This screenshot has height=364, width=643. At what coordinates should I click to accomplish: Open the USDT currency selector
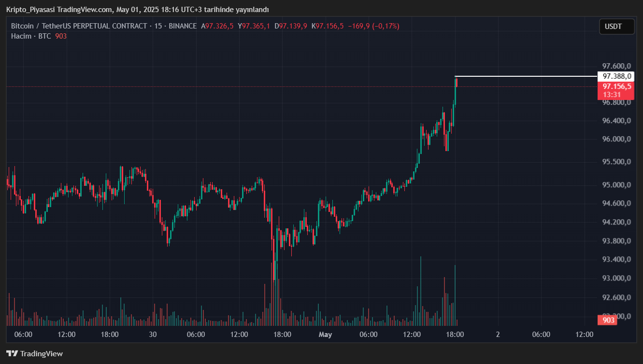point(616,27)
